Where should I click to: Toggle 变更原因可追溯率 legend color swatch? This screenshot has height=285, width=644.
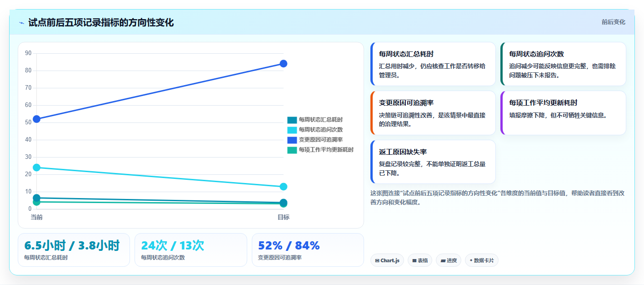pyautogui.click(x=292, y=140)
